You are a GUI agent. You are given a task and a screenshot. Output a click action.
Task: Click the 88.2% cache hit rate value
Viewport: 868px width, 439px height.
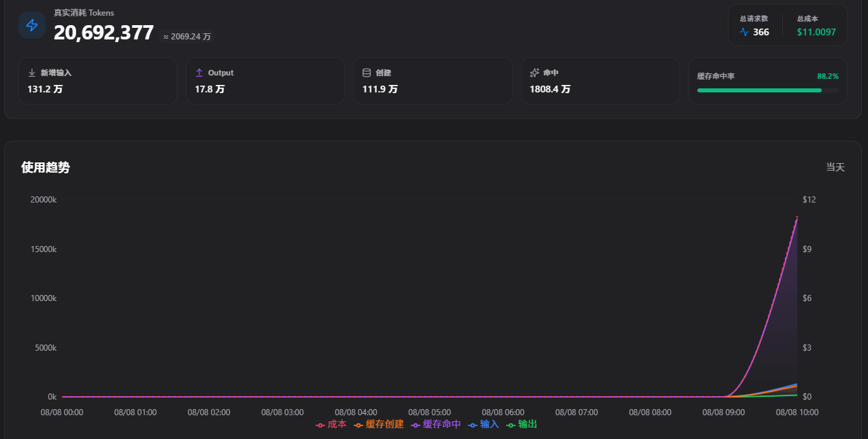828,76
